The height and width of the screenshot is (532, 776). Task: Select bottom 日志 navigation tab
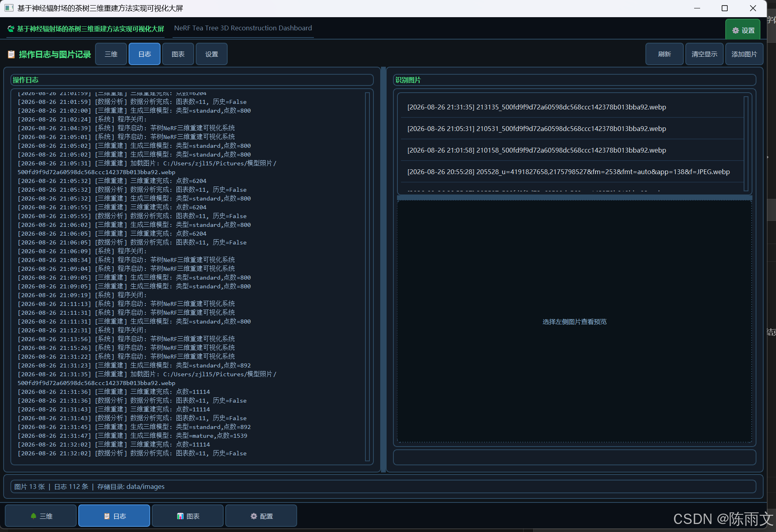114,516
